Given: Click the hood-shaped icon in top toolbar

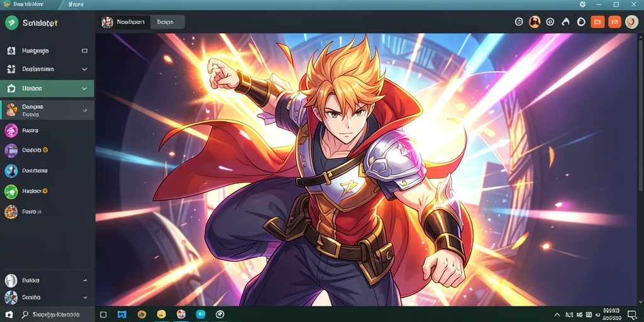Looking at the screenshot, I should coord(565,22).
